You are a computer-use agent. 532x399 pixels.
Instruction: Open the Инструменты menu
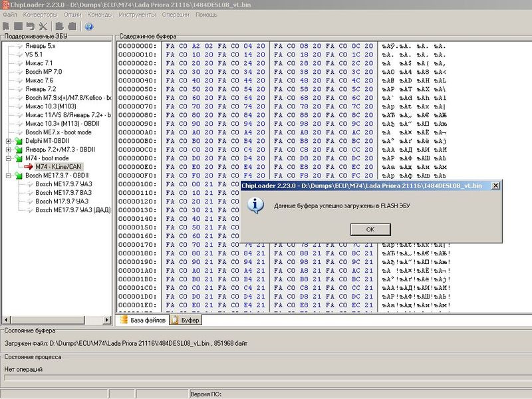138,15
